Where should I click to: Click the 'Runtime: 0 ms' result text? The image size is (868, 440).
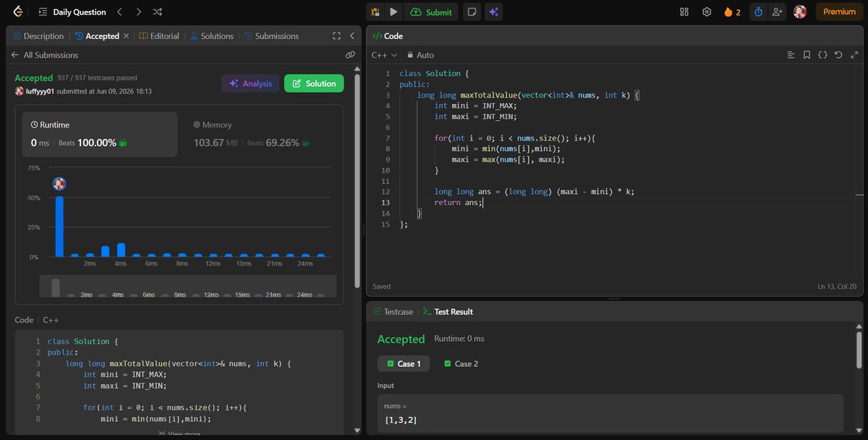tap(459, 339)
